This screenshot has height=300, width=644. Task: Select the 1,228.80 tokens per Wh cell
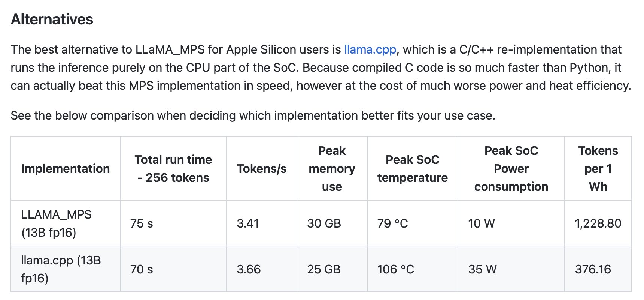(x=598, y=223)
